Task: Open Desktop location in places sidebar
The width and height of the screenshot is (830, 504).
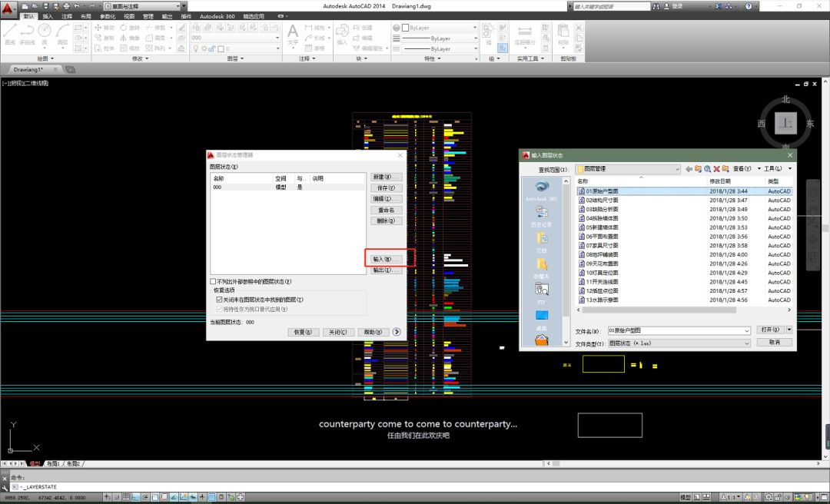Action: point(542,320)
